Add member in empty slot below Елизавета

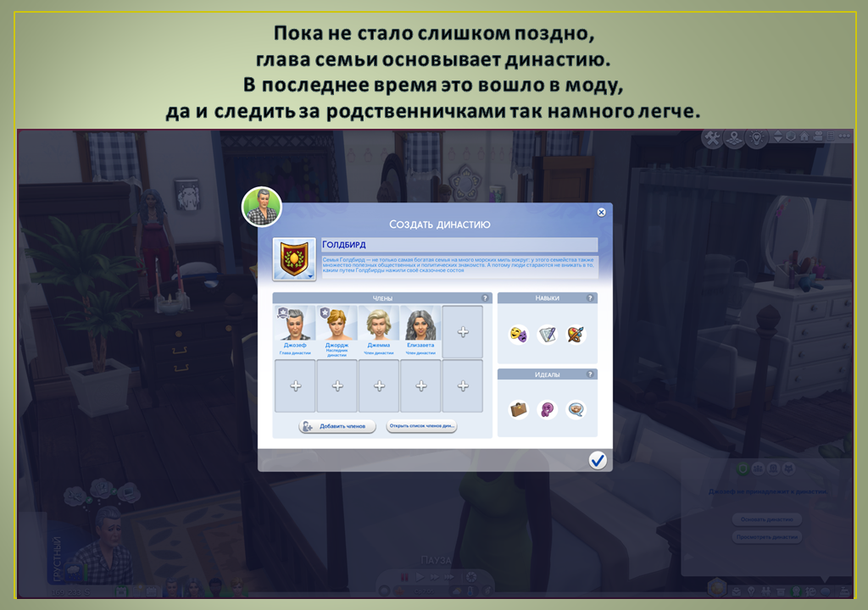tap(420, 385)
